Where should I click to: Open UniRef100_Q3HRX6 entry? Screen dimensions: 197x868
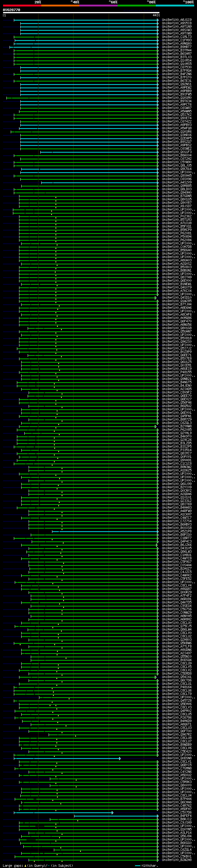[x=177, y=135]
